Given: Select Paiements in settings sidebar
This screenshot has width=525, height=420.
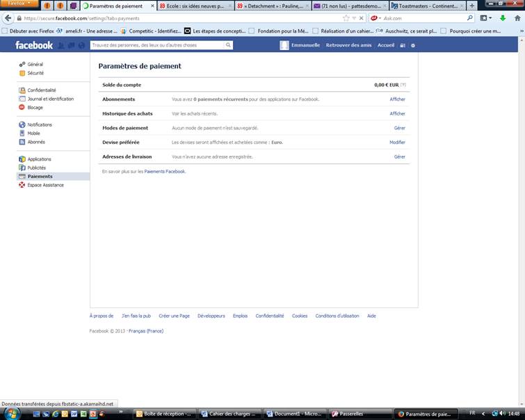Looking at the screenshot, I should (x=54, y=177).
